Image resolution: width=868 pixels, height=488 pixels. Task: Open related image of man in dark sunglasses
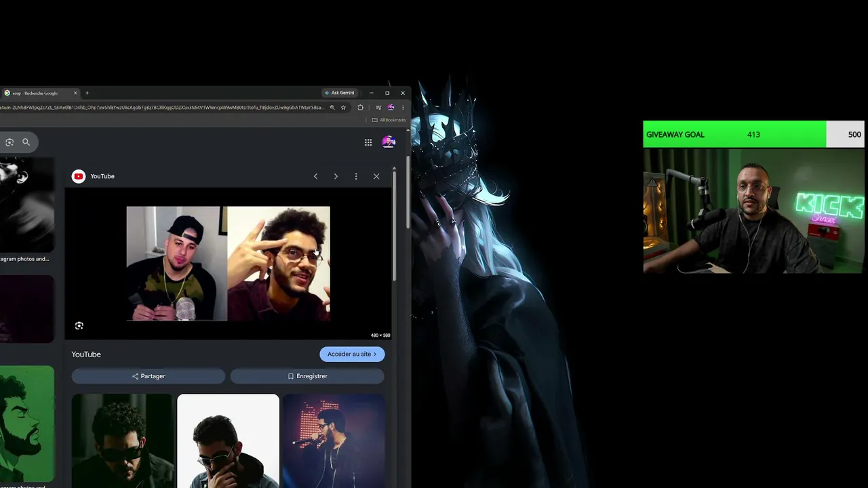122,441
